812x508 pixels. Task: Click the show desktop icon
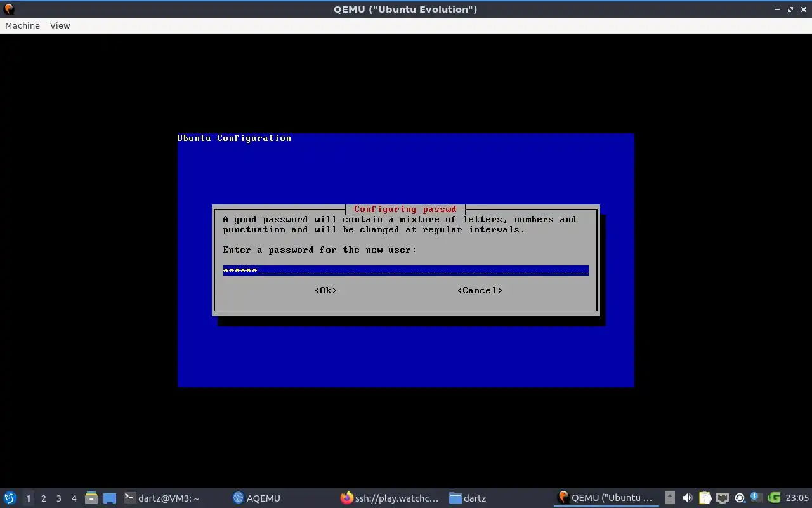tap(110, 498)
